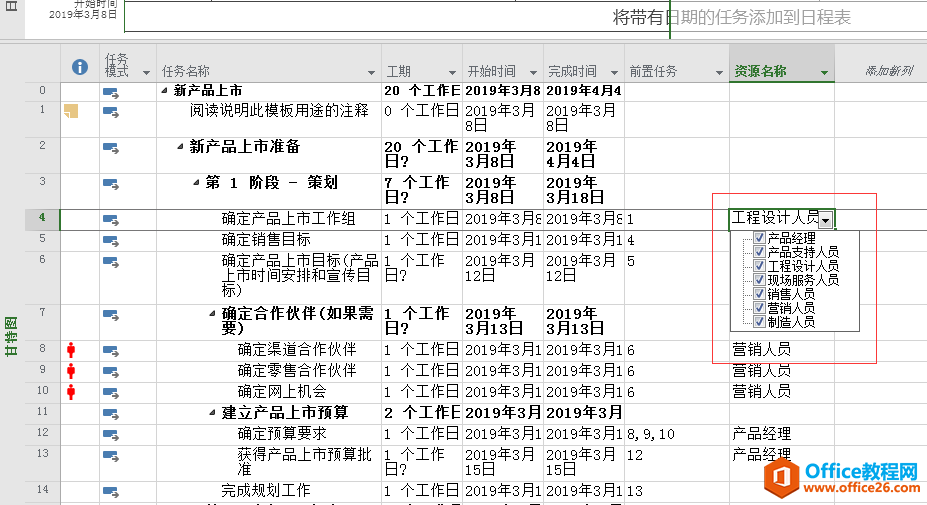Image resolution: width=927 pixels, height=505 pixels.
Task: Click task mode icon for row 2
Action: point(111,148)
